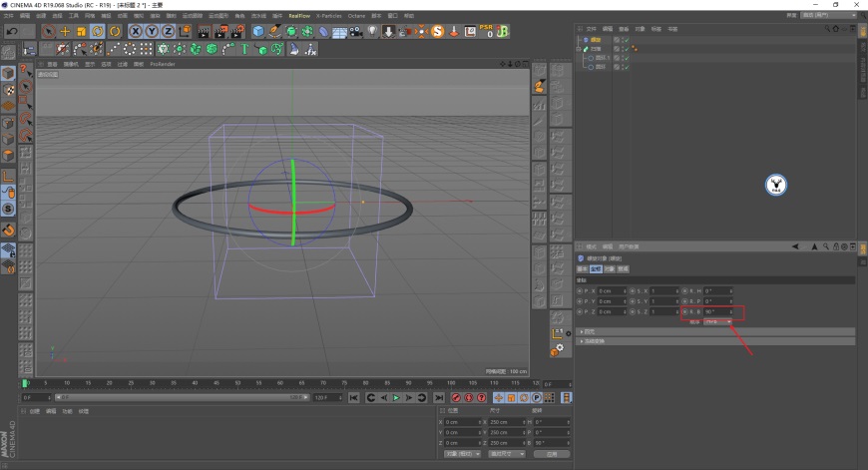Expand first collapsed section under coordinates
Image resolution: width=868 pixels, height=470 pixels.
715,331
